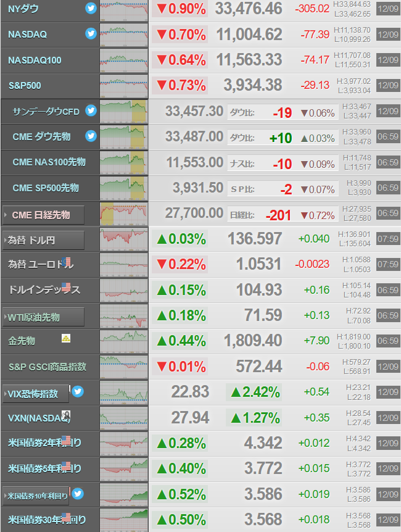Click the WTI price 71.59
401x532 pixels.
pyautogui.click(x=263, y=315)
